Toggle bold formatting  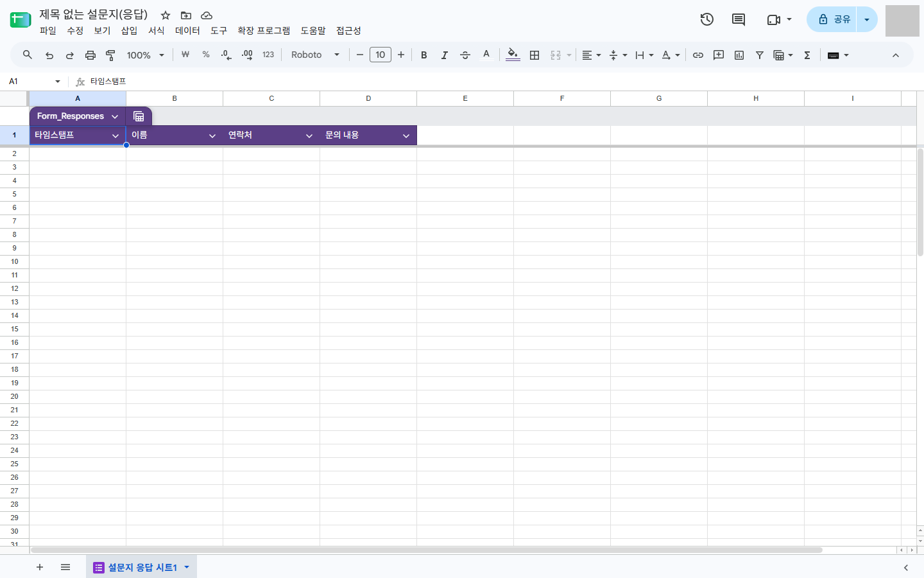coord(424,55)
